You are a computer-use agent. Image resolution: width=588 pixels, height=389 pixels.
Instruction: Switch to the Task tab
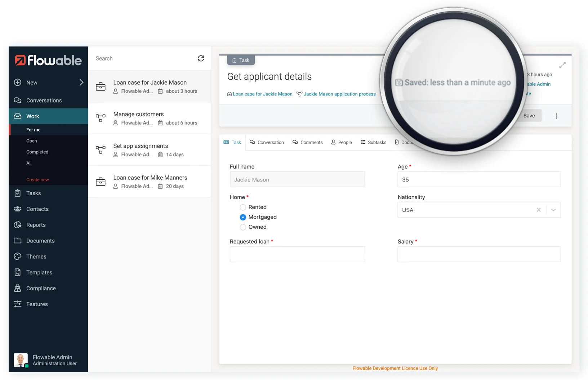click(x=232, y=142)
